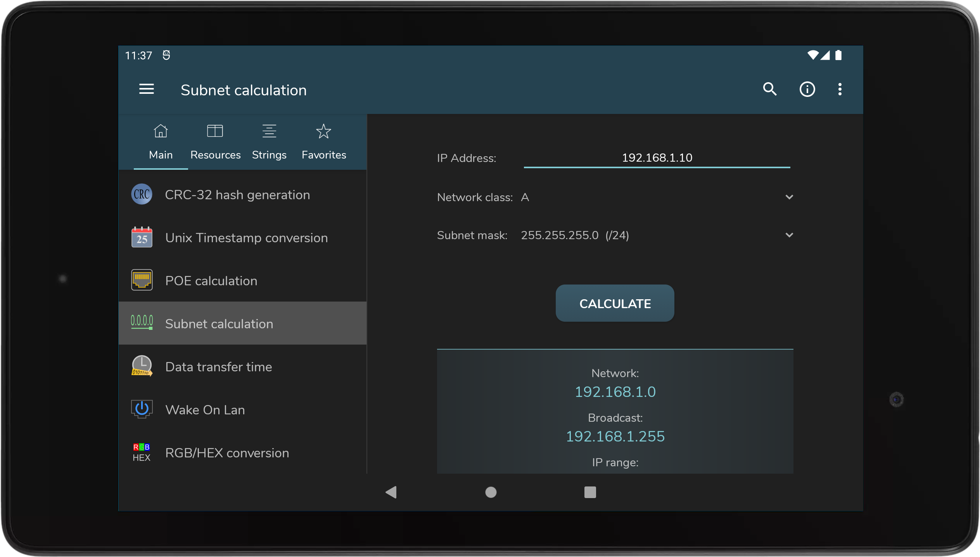Click the IP Address: label

click(467, 158)
